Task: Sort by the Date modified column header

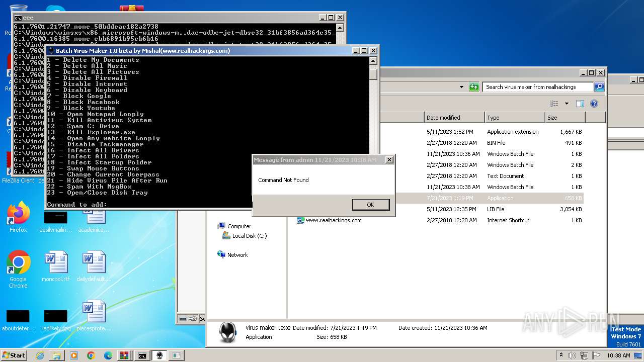Action: [454, 118]
